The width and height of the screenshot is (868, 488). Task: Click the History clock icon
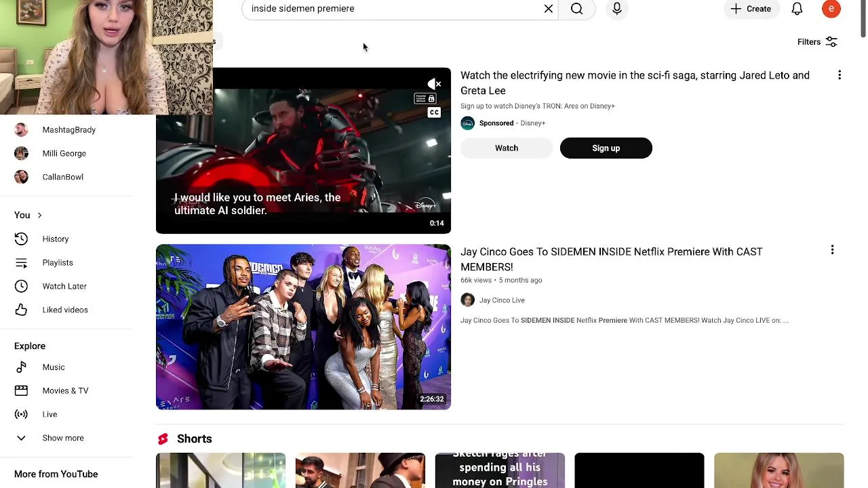pyautogui.click(x=21, y=239)
